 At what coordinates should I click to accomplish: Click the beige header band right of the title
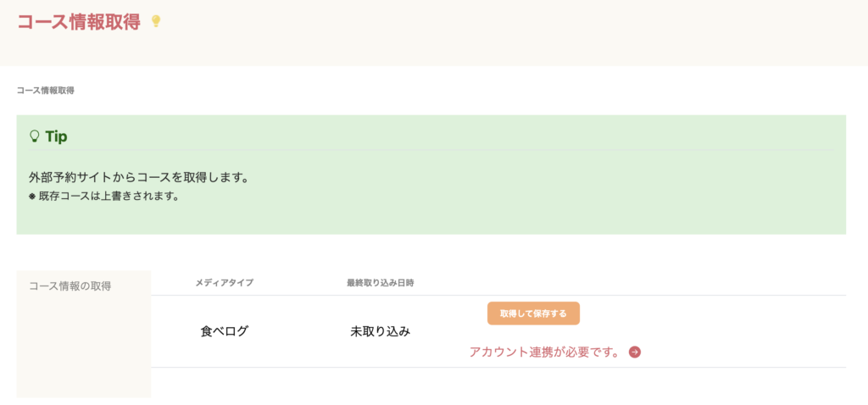[509, 32]
